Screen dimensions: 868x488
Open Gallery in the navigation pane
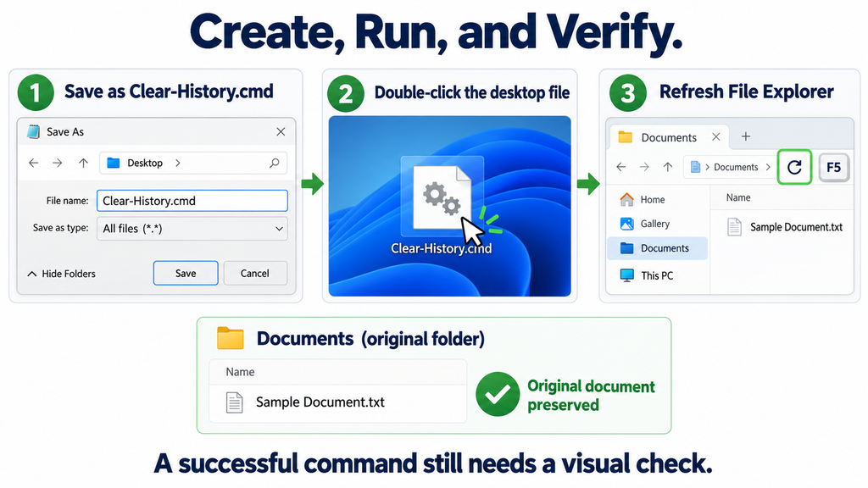657,224
